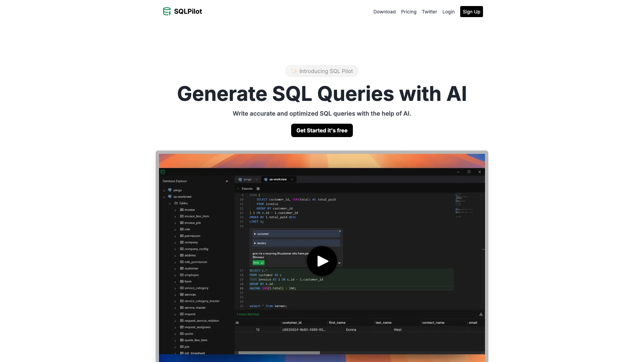This screenshot has height=362, width=644.
Task: Click the Introducing SQL Pilot badge
Action: click(322, 71)
